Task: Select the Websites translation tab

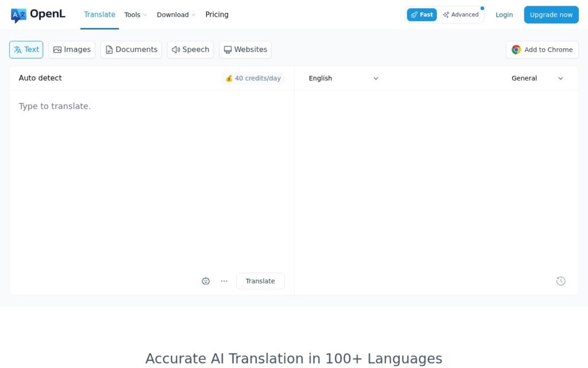Action: tap(245, 49)
